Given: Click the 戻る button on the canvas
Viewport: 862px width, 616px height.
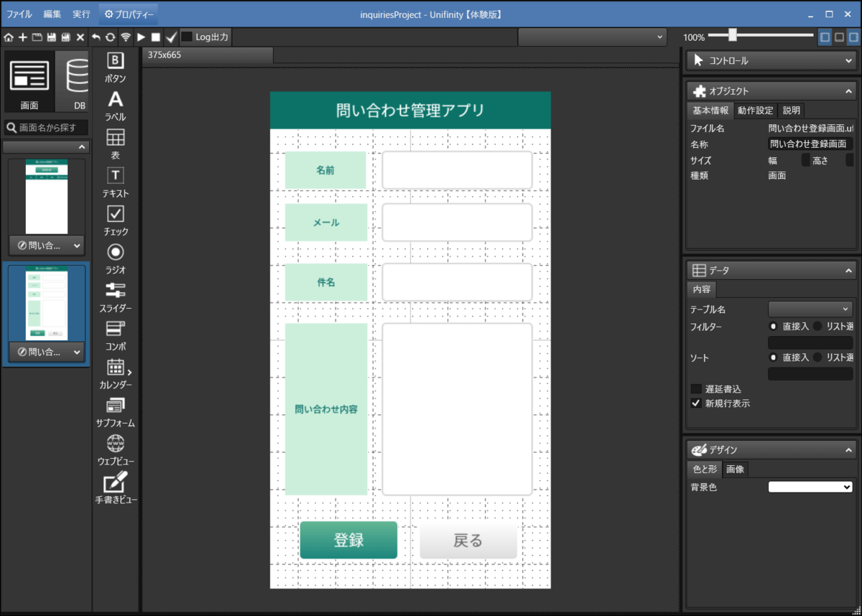Looking at the screenshot, I should point(468,541).
